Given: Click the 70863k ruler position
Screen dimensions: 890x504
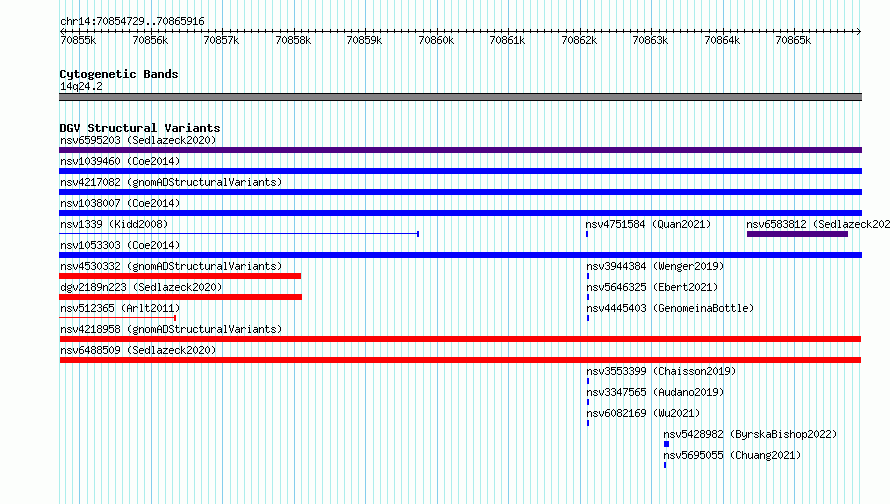Looking at the screenshot, I should pyautogui.click(x=650, y=40).
